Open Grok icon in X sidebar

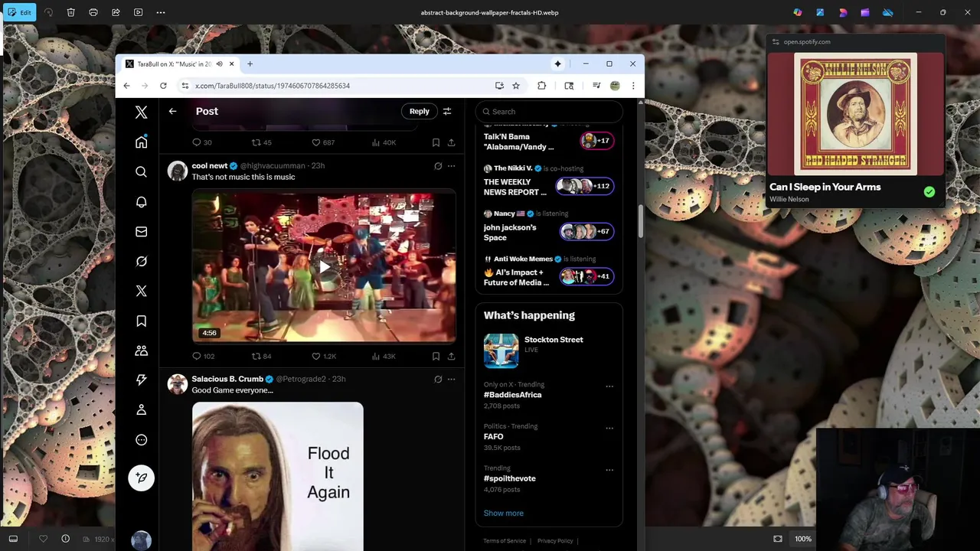(x=141, y=261)
